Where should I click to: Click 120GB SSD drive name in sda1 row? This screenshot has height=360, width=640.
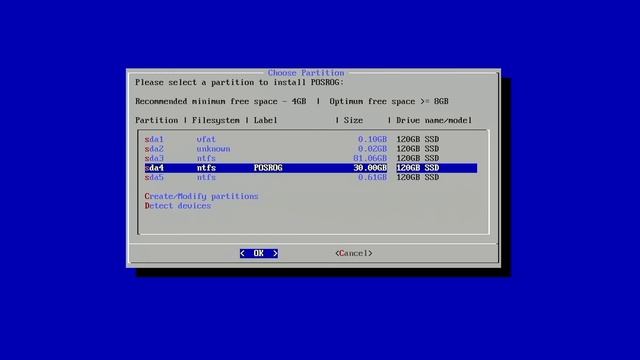[x=418, y=139]
